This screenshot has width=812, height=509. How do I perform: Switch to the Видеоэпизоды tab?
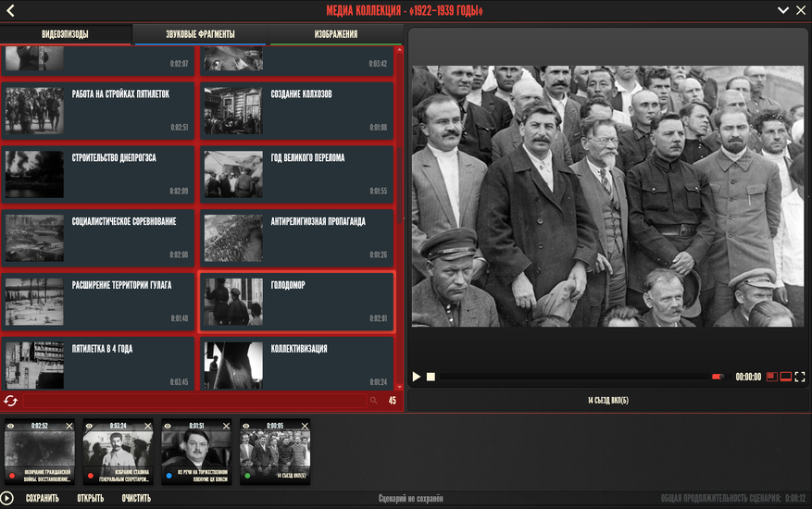pyautogui.click(x=65, y=34)
